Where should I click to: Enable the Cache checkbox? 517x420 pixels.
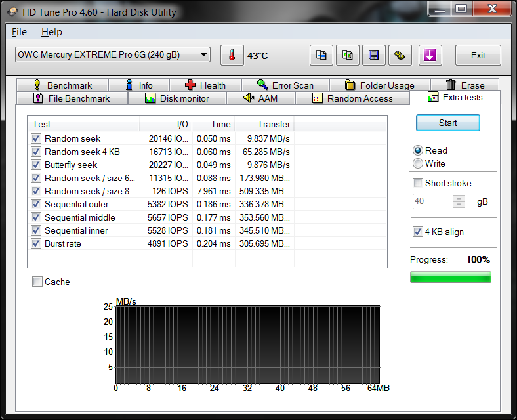38,282
